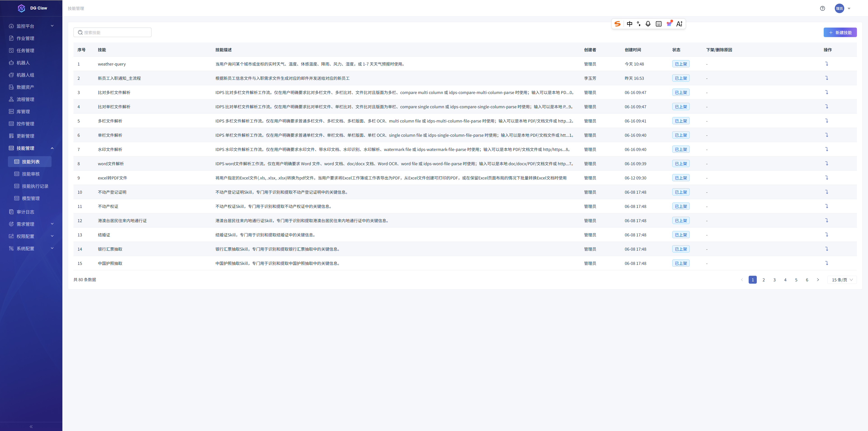868x431 pixels.
Task: Click the action icon for 不动产登记证明 row
Action: click(x=827, y=192)
